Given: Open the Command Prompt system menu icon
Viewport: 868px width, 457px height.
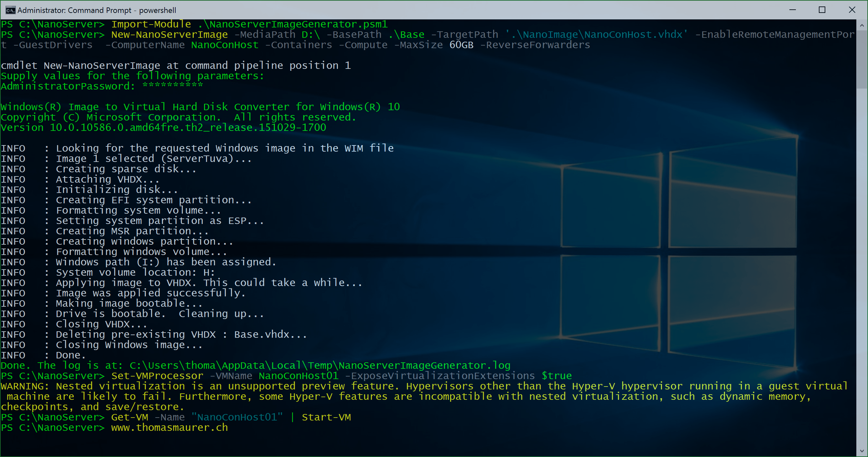Looking at the screenshot, I should 10,10.
